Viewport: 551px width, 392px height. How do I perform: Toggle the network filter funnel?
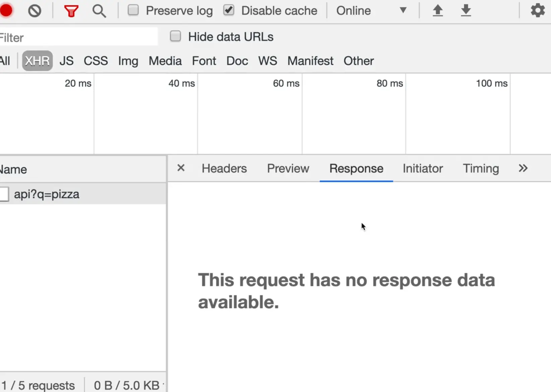pos(71,11)
